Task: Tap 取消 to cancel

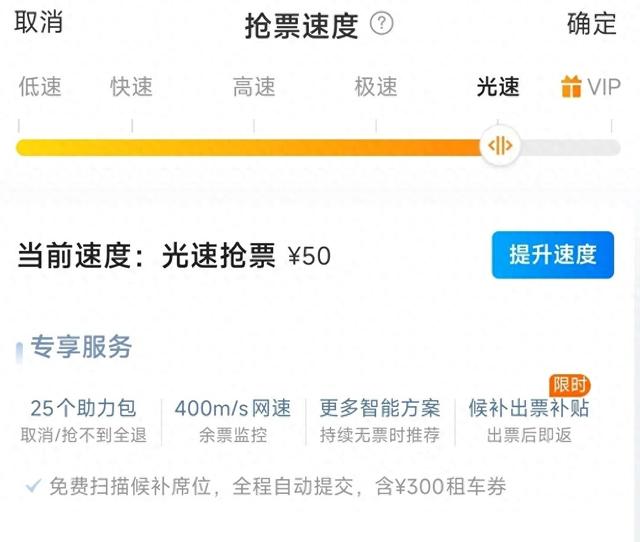Action: tap(39, 24)
